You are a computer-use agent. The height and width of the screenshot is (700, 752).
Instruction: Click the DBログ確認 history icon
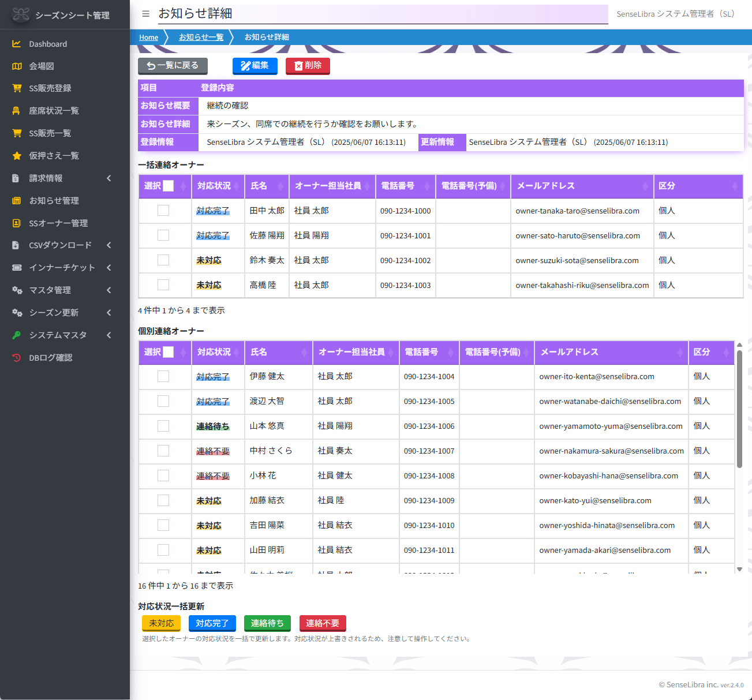coord(17,358)
